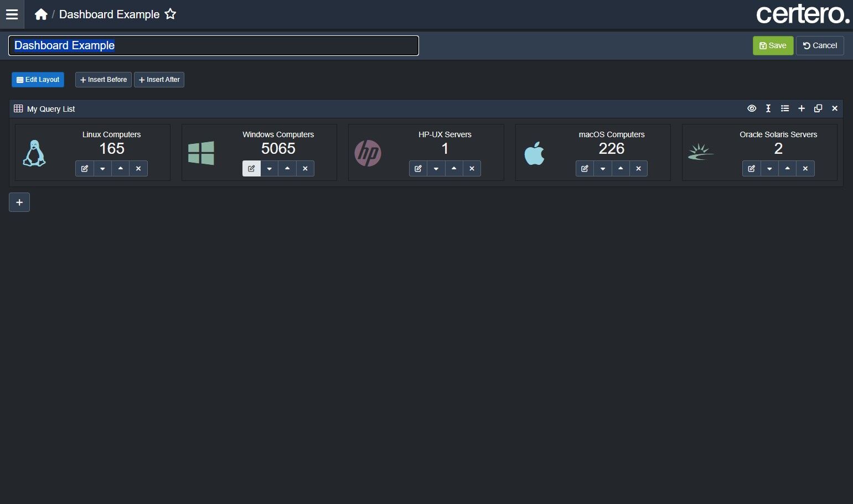Move the macOS Computers tile down
Screen dimensions: 853x504
click(603, 169)
